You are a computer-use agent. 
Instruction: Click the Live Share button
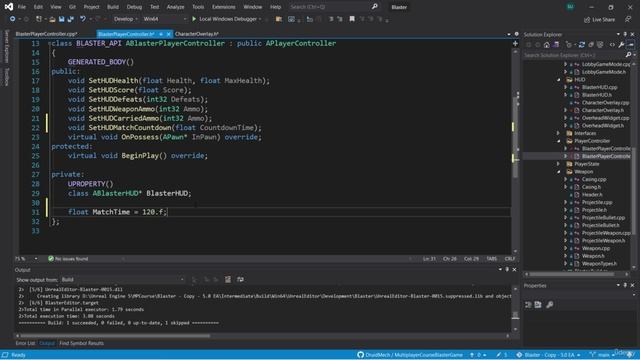pos(599,20)
